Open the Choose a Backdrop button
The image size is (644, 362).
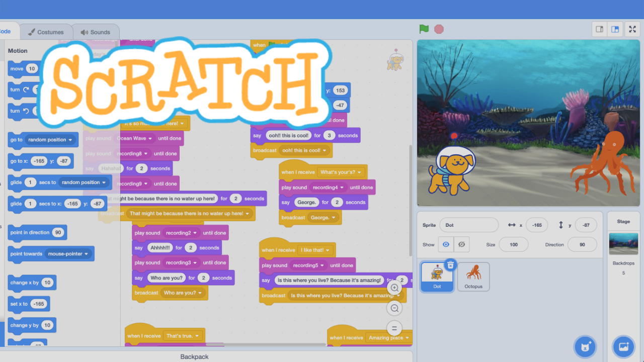(623, 347)
